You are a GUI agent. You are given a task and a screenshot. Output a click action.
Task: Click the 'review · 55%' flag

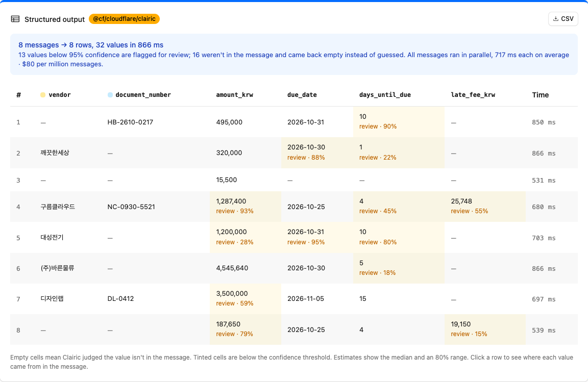pos(470,211)
